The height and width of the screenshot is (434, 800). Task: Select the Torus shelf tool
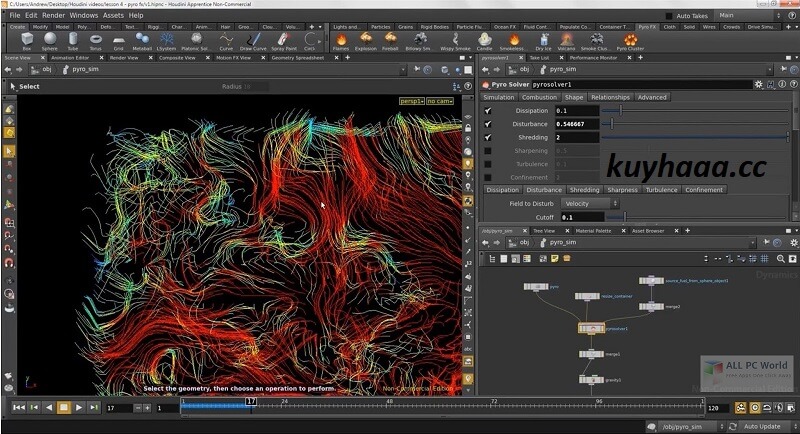(x=95, y=41)
